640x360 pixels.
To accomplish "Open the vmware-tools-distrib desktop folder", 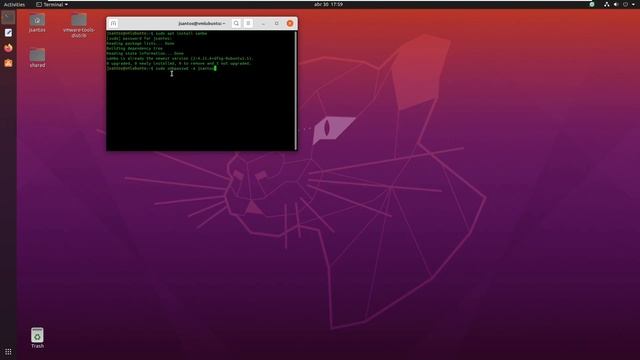I will (x=79, y=25).
